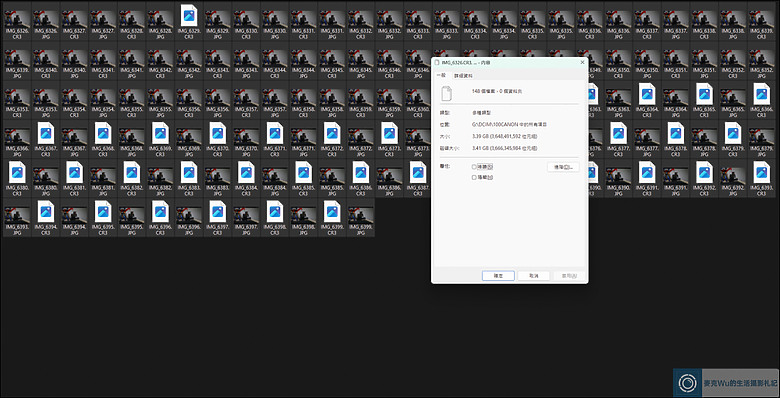The image size is (780, 398).
Task: Click the IMG_6367.JPG thumbnail
Action: (75, 136)
